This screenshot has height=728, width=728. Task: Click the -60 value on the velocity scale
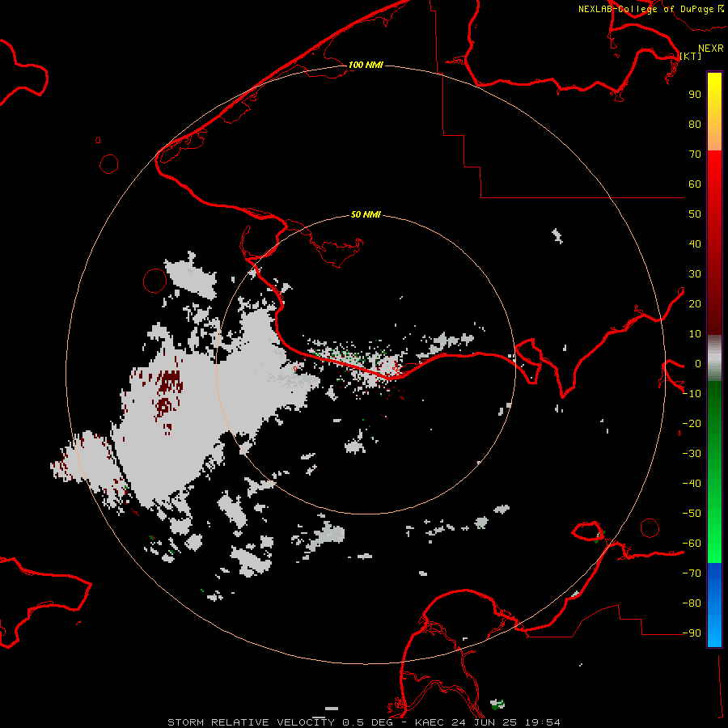(x=692, y=544)
